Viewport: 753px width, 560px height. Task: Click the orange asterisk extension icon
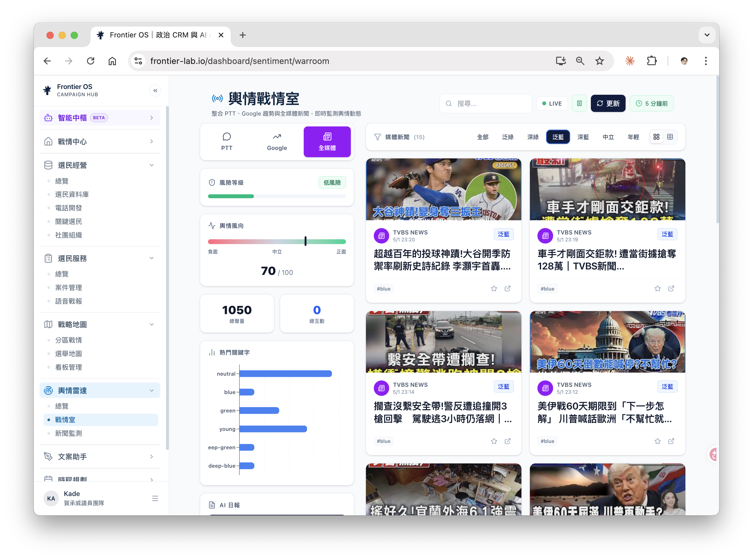click(x=630, y=61)
